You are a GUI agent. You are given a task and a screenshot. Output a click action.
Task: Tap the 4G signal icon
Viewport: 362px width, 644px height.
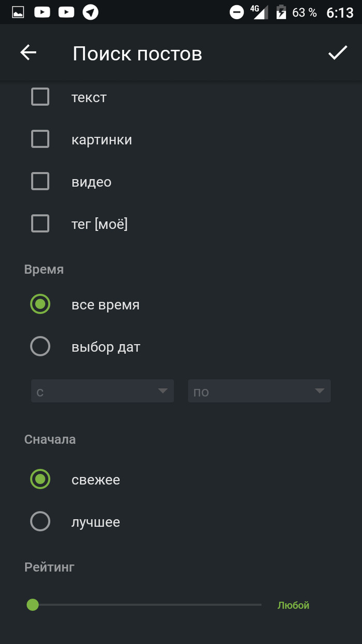click(x=259, y=12)
